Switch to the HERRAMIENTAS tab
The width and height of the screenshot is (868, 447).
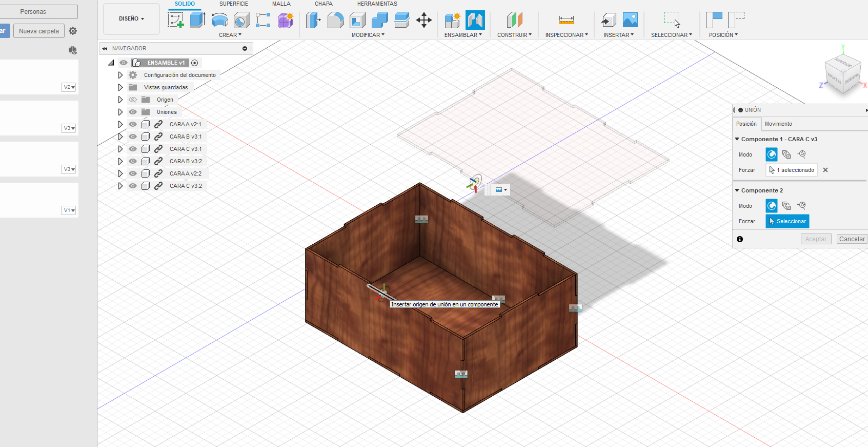tap(377, 4)
